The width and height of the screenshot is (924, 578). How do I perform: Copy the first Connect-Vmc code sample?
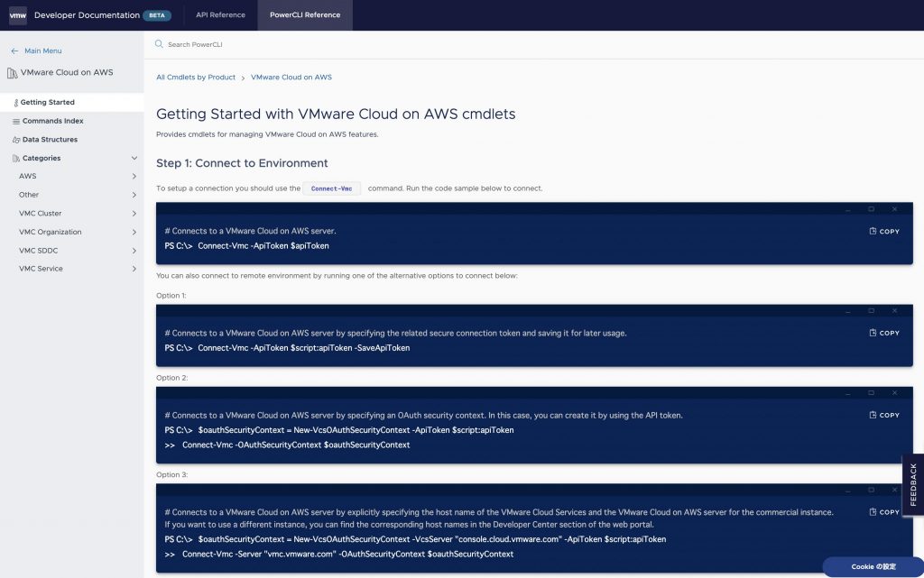click(884, 232)
